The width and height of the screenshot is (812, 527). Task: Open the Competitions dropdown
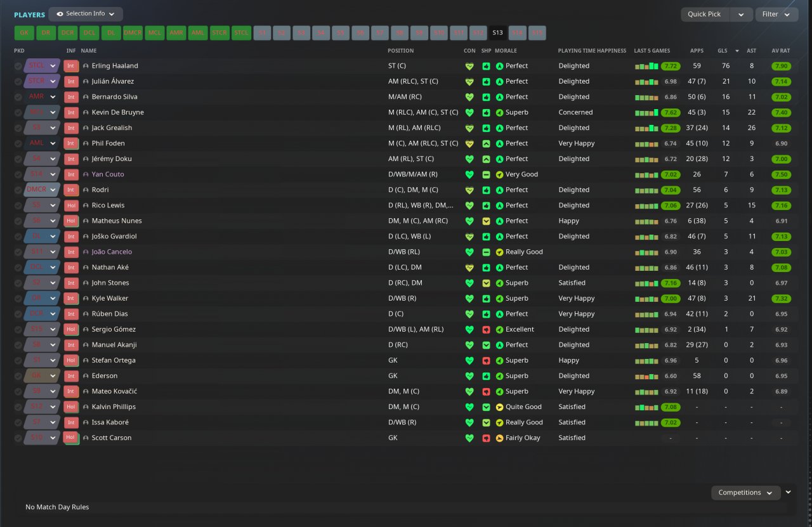[746, 493]
